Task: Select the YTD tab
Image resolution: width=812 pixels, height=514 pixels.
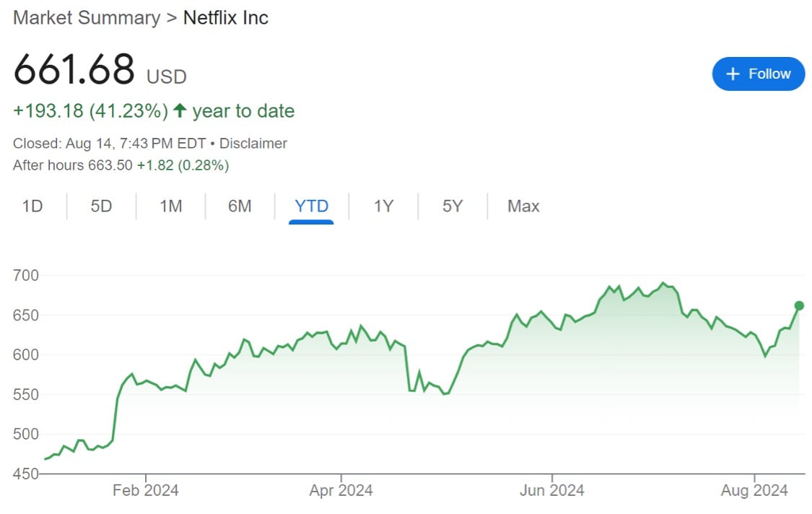Action: coord(311,206)
